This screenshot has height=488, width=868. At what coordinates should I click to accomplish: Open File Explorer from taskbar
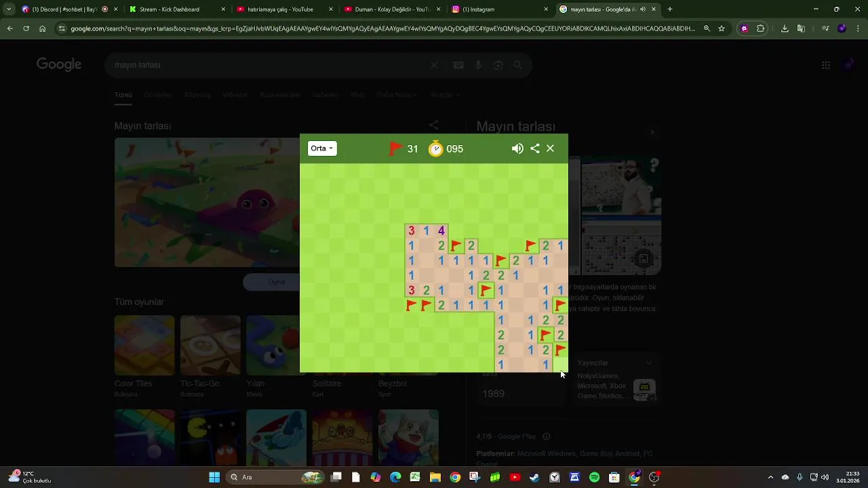[435, 477]
